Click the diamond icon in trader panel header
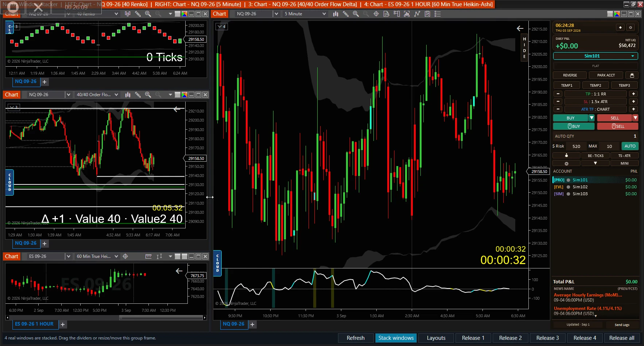The image size is (644, 346). pos(620,28)
